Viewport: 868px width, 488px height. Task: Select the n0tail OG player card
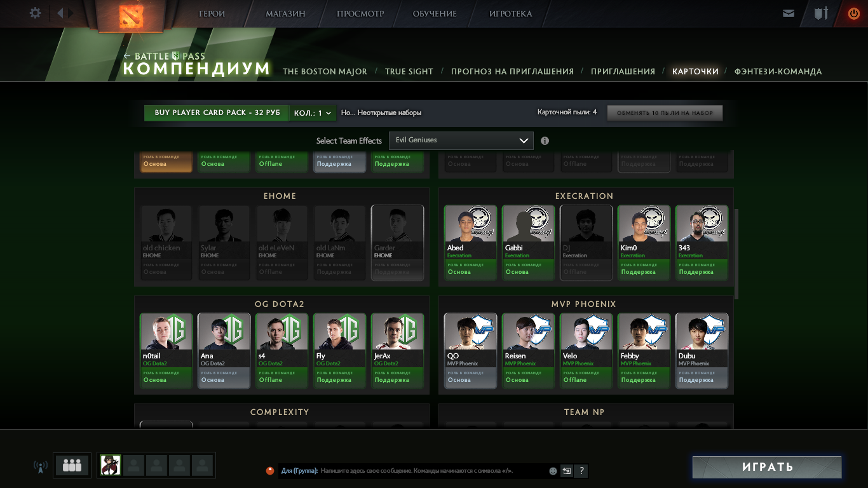click(166, 351)
